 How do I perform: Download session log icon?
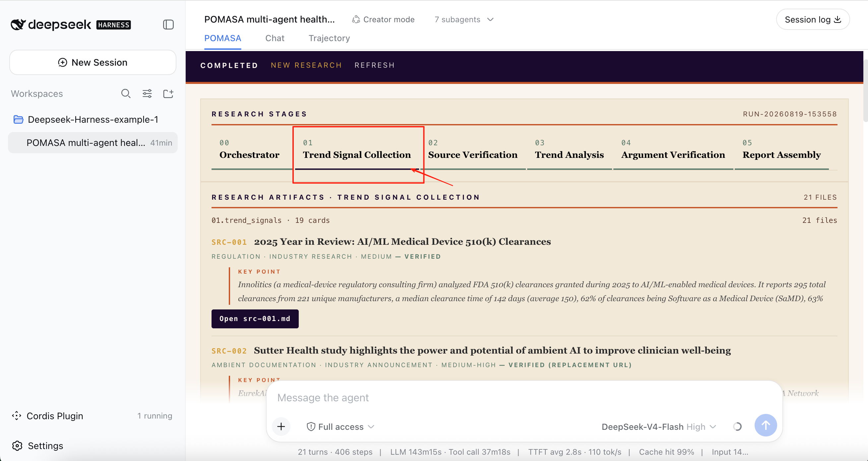[x=837, y=20]
